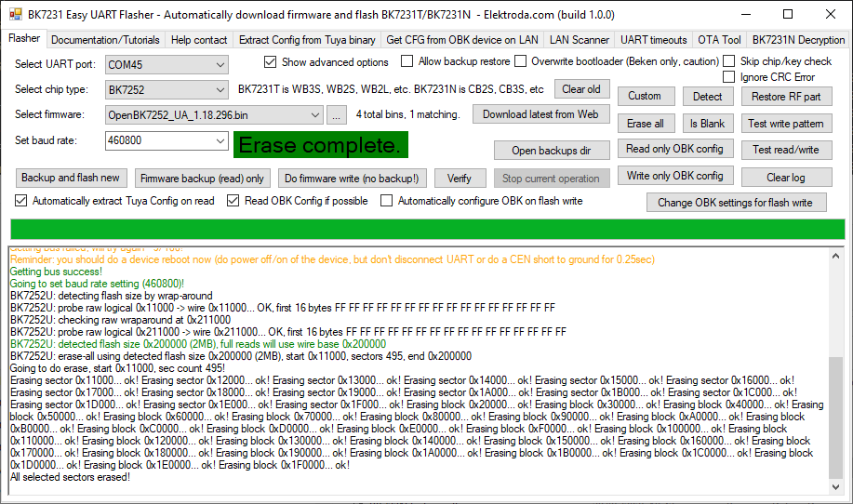Image resolution: width=853 pixels, height=504 pixels.
Task: Click the Erase complete status label
Action: [x=321, y=145]
